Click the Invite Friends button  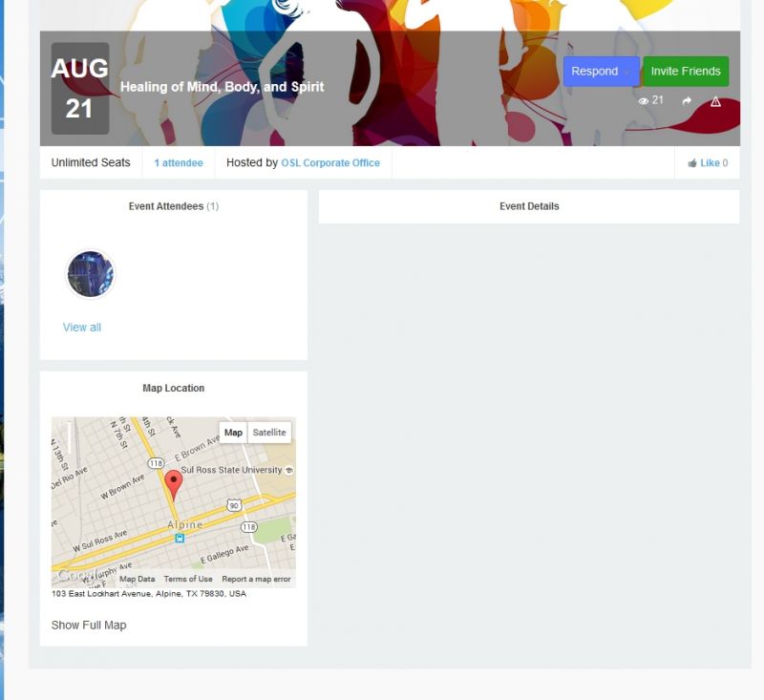coord(686,71)
